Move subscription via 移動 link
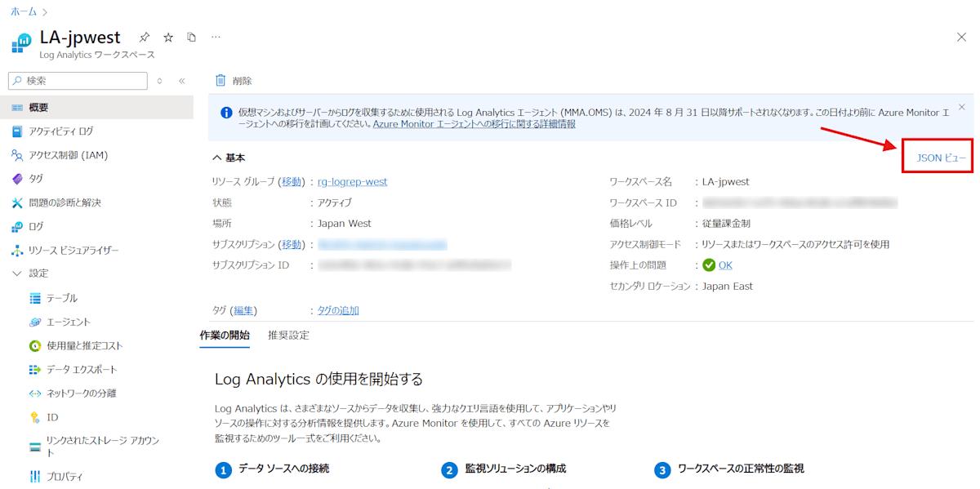 [292, 244]
